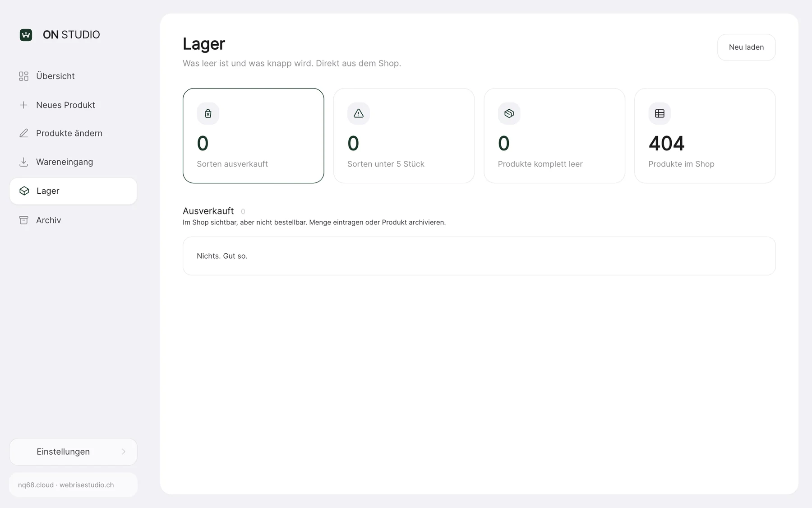This screenshot has height=508, width=812.
Task: Click the count badge next to Ausverkauft
Action: 243,211
